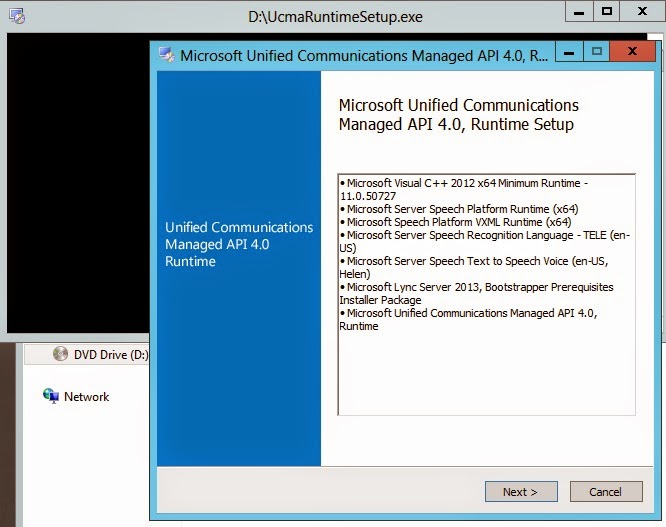Image resolution: width=666 pixels, height=527 pixels.
Task: Click the setup dialog maximize button
Action: (597, 52)
